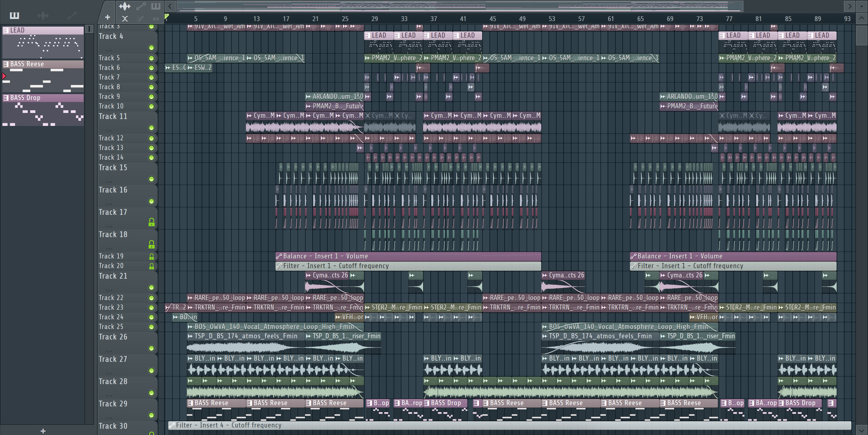The height and width of the screenshot is (435, 868).
Task: Select the Track 13 header label
Action: pos(111,148)
